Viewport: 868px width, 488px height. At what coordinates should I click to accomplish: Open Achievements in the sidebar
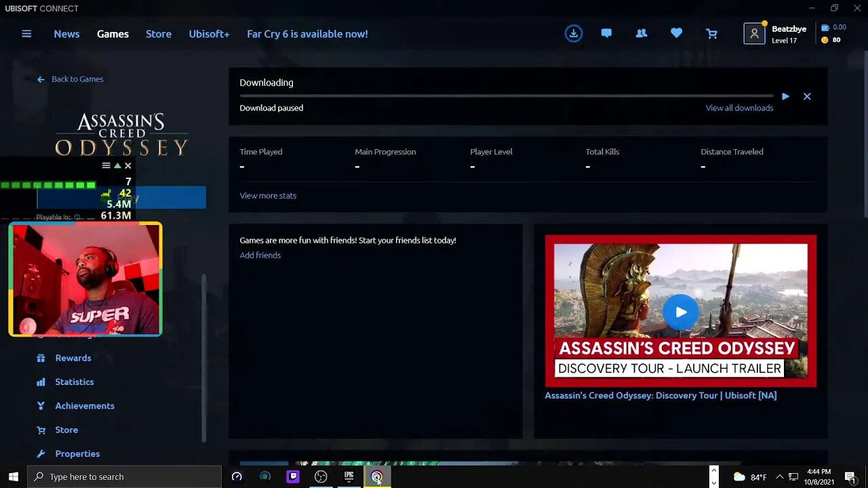click(x=85, y=406)
